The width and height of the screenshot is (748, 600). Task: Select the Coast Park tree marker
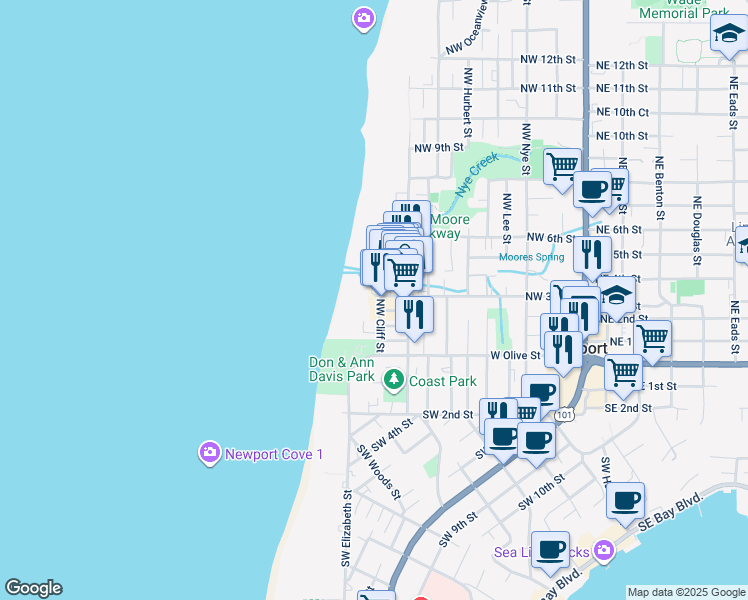point(394,380)
